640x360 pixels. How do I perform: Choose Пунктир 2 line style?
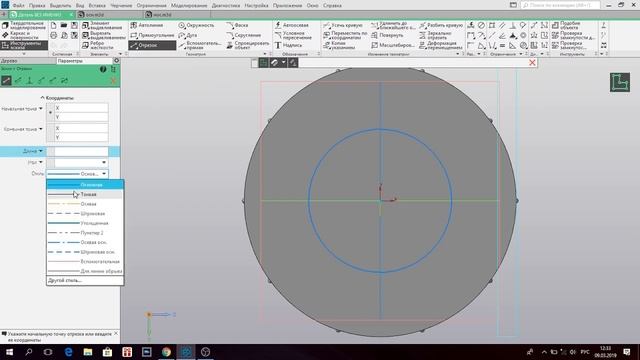[85, 233]
